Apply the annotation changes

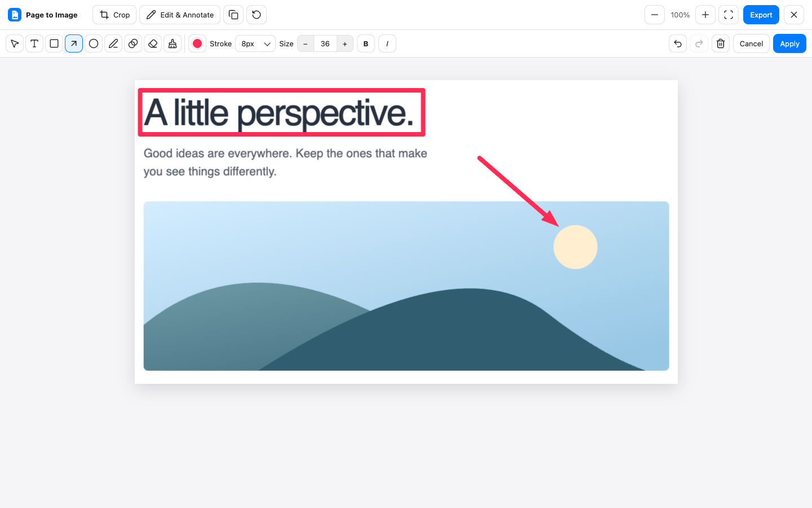pos(789,43)
